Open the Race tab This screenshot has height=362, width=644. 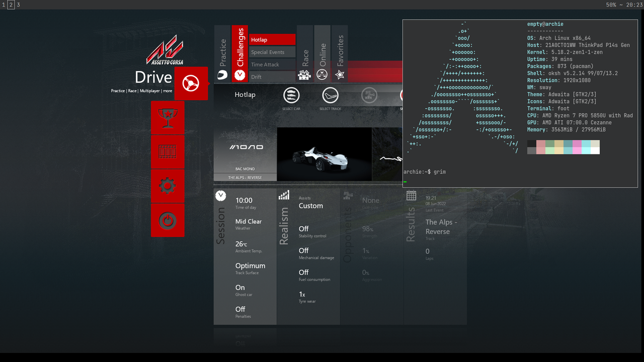pos(304,53)
